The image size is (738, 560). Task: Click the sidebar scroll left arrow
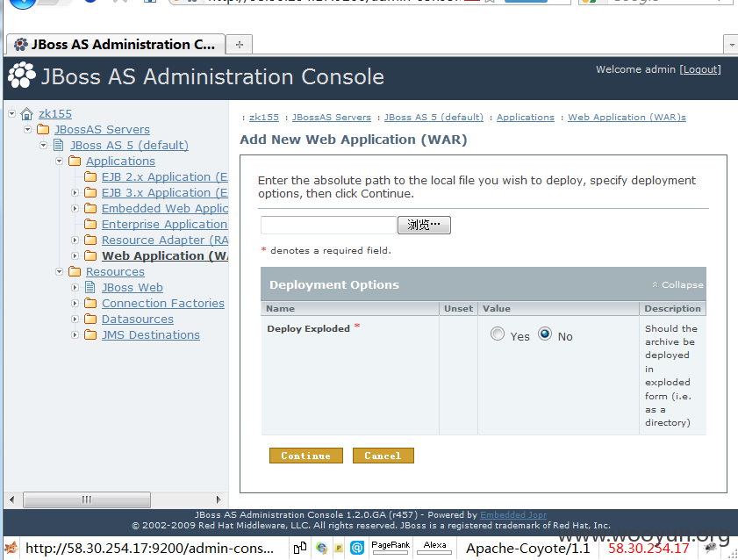pos(12,499)
